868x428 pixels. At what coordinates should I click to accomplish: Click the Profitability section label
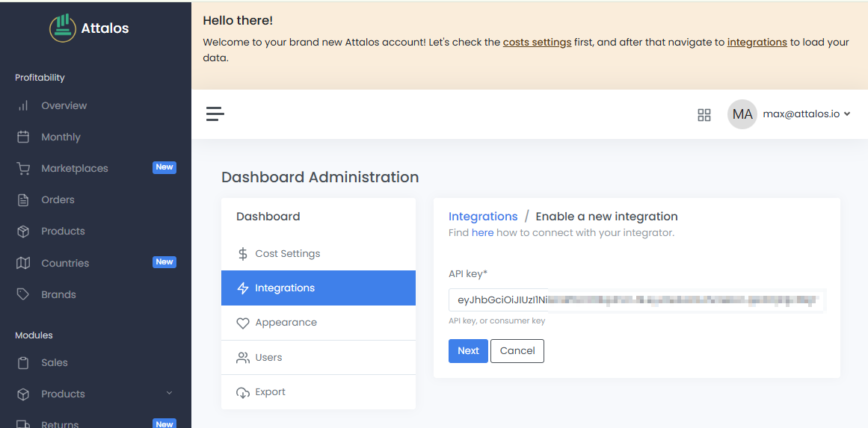click(x=40, y=78)
